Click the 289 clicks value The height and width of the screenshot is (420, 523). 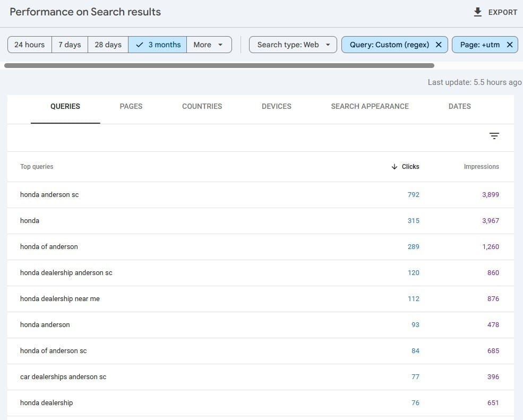(x=413, y=247)
